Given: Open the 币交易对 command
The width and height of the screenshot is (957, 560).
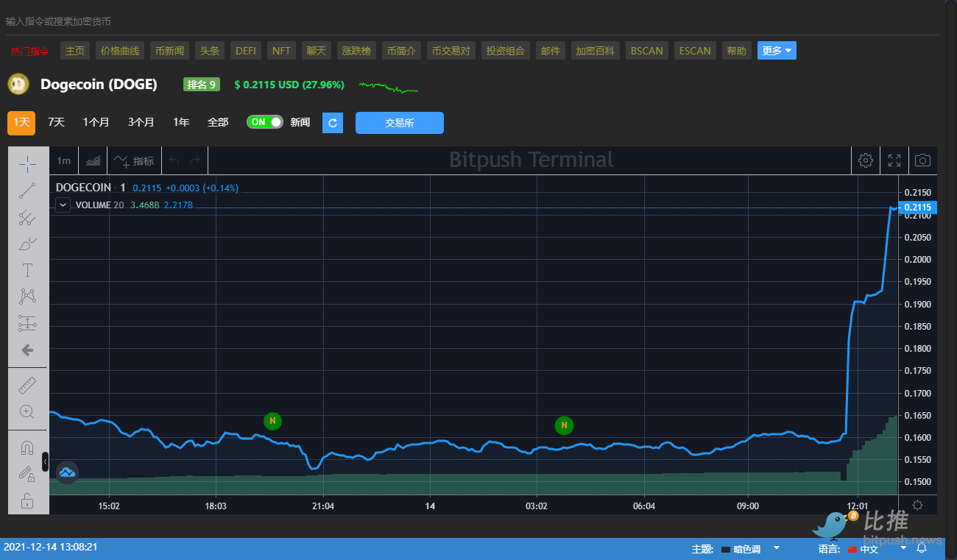Looking at the screenshot, I should (x=451, y=51).
